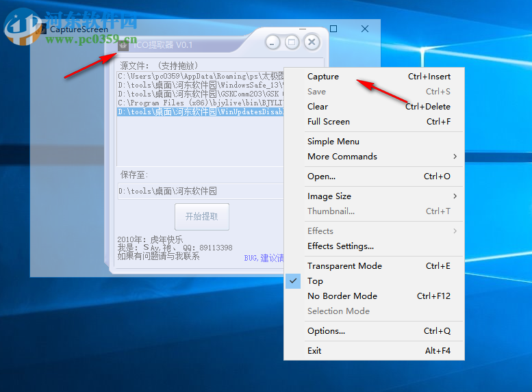Click the QQ: 89113398 text line
This screenshot has height=392, width=532.
click(175, 248)
